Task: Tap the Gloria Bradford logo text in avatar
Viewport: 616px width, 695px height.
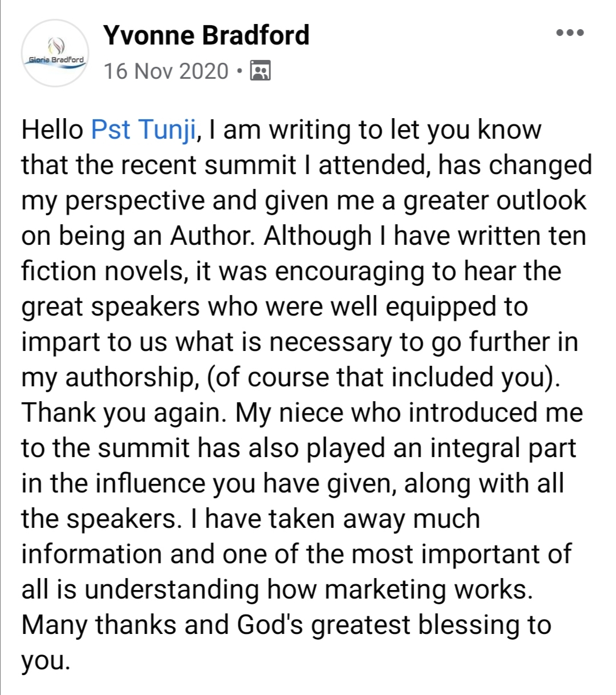Action: pos(56,59)
